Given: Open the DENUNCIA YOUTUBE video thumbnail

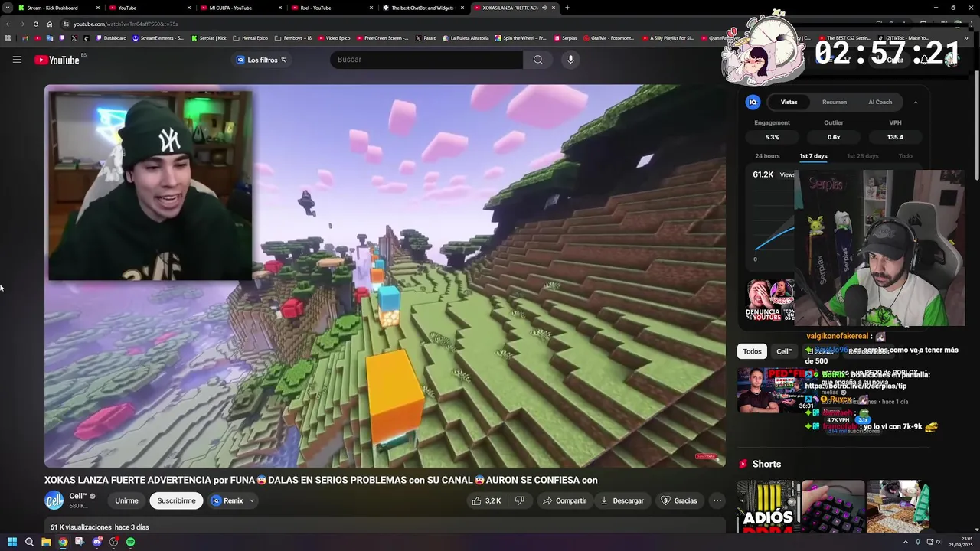Looking at the screenshot, I should point(770,300).
